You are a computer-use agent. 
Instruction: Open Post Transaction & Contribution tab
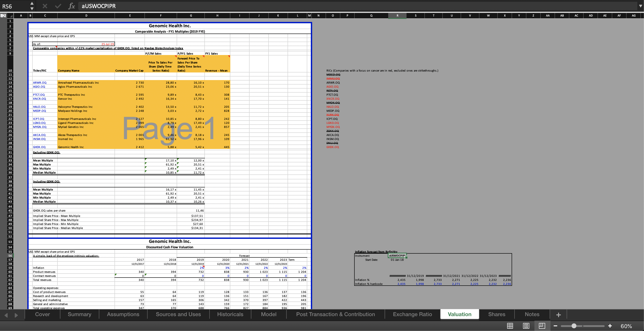coord(335,314)
